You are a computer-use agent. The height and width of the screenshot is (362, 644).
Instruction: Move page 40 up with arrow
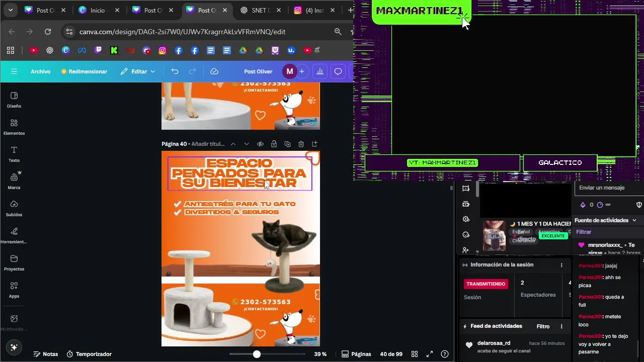pyautogui.click(x=233, y=144)
